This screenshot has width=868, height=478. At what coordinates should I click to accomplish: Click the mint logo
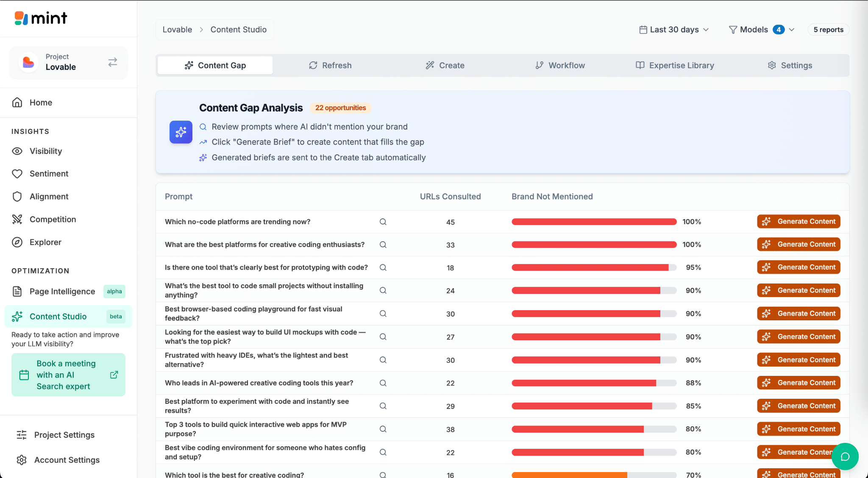pos(41,18)
